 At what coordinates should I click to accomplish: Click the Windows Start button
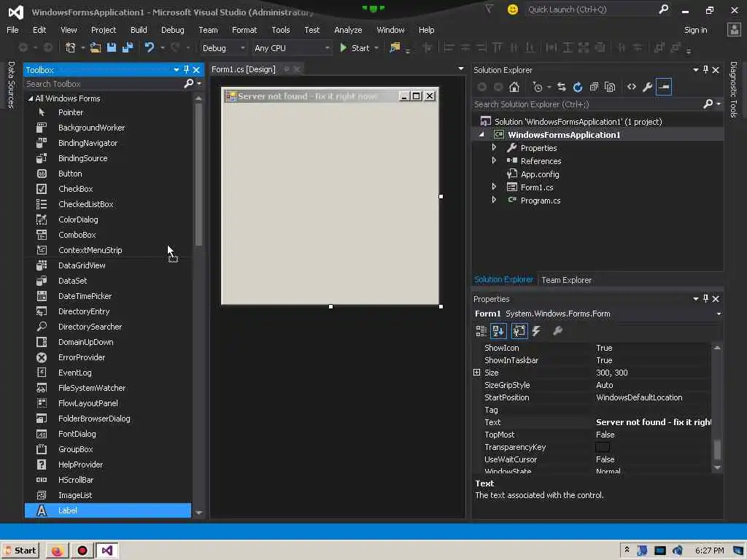click(x=20, y=551)
